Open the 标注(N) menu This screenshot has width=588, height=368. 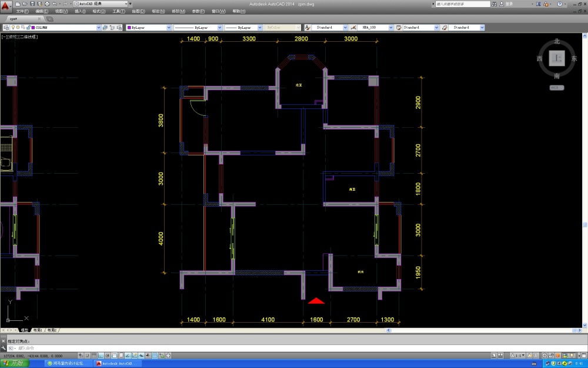[158, 11]
